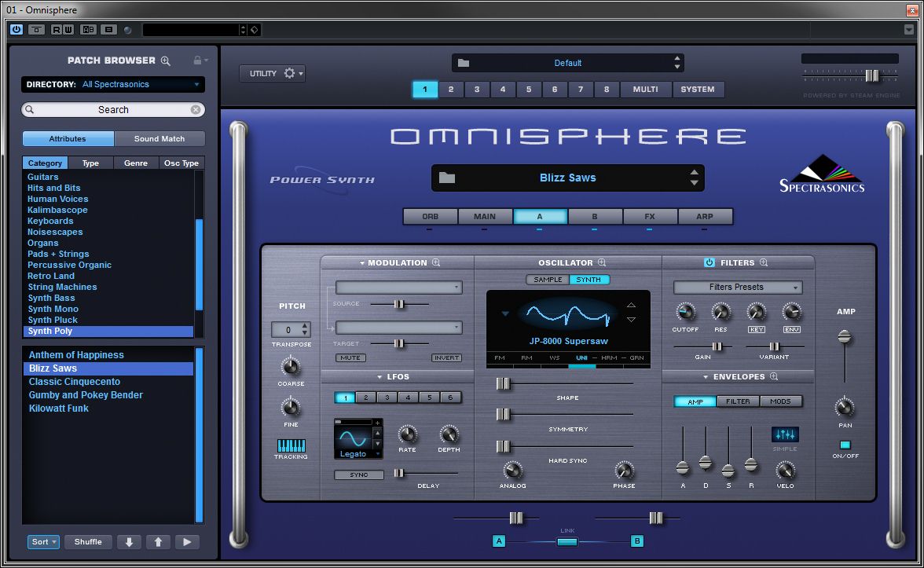Select part 2 button
This screenshot has width=924, height=568.
(x=451, y=90)
